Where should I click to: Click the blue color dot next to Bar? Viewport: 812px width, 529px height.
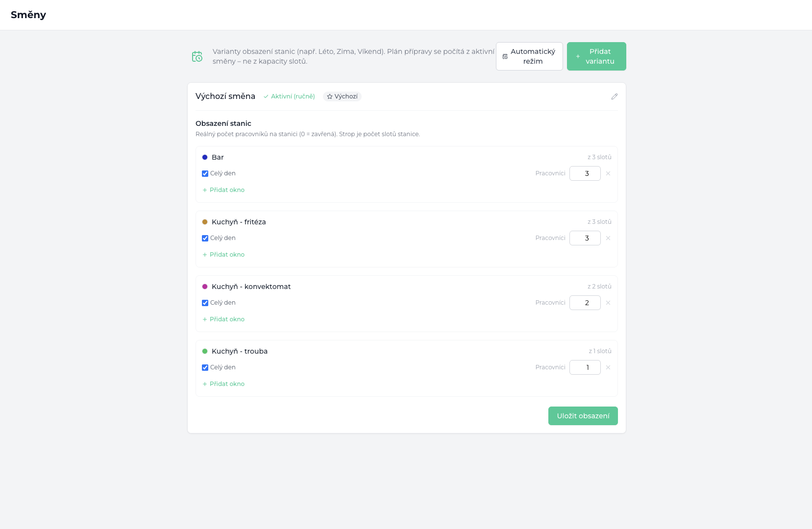(x=205, y=157)
